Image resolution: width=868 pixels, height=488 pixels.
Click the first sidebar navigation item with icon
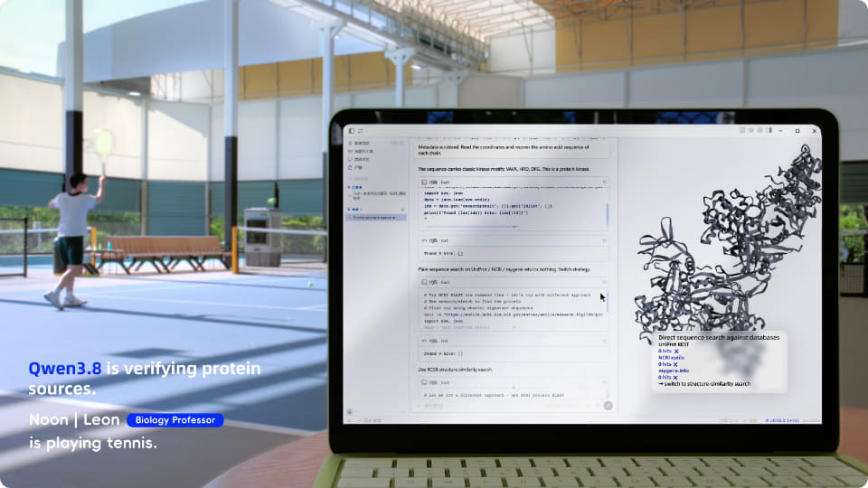361,144
